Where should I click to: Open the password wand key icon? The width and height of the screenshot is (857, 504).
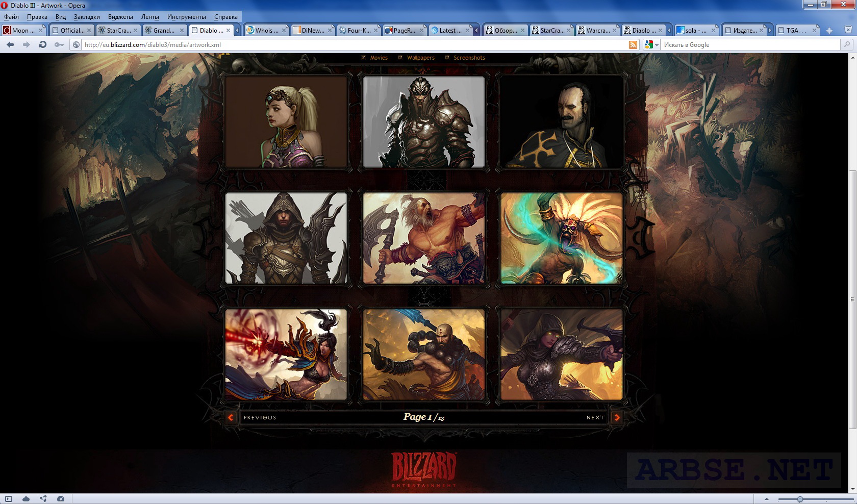(59, 45)
